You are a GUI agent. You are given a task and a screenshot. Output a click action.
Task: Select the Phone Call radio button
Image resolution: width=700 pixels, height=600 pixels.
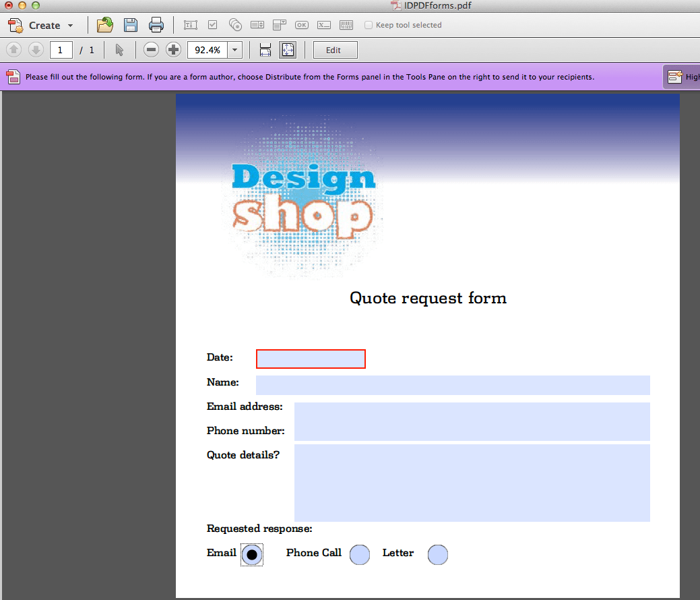pos(359,554)
